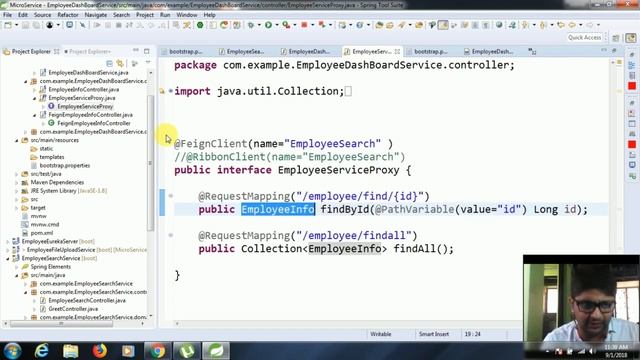The image size is (640, 360).
Task: Click into Quick Access search field
Action: pos(584,38)
